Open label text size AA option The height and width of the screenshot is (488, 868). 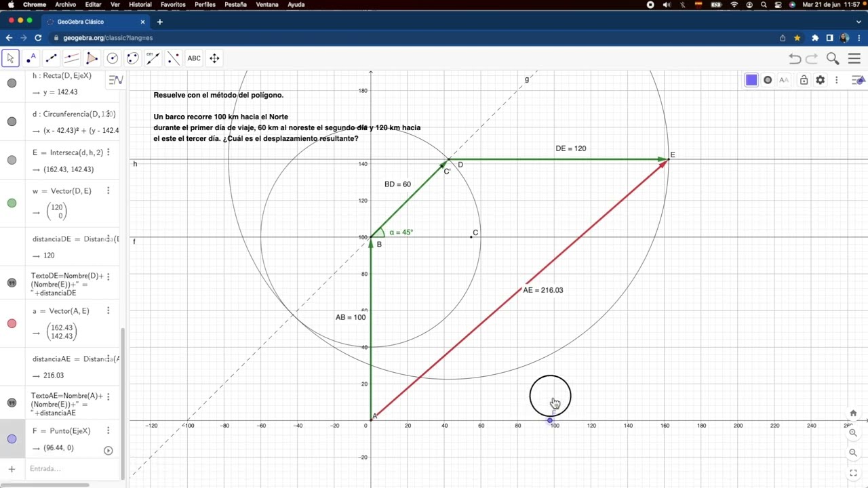coord(784,80)
